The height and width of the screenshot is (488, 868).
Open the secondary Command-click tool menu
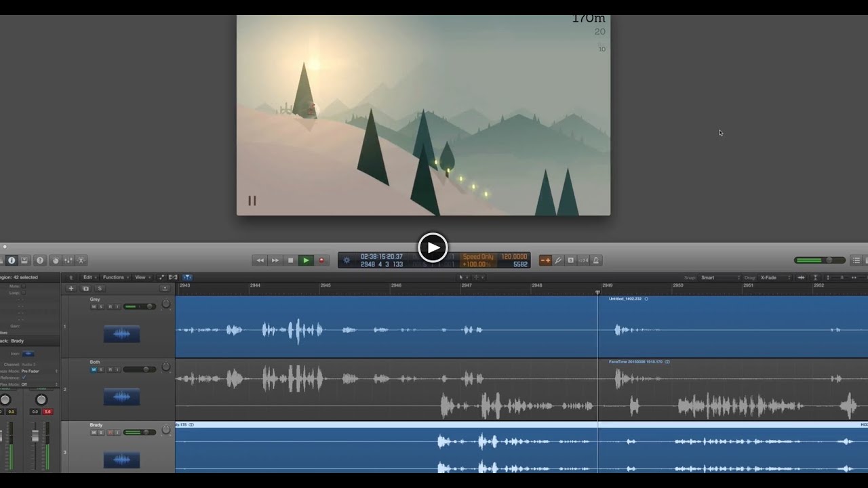tap(477, 277)
